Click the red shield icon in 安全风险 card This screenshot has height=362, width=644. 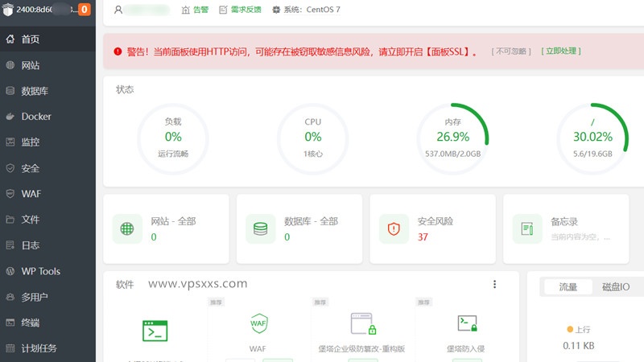(x=394, y=228)
